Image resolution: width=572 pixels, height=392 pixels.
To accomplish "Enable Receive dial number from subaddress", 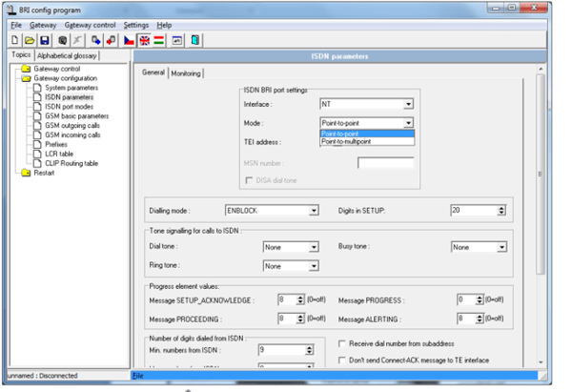I will [342, 343].
